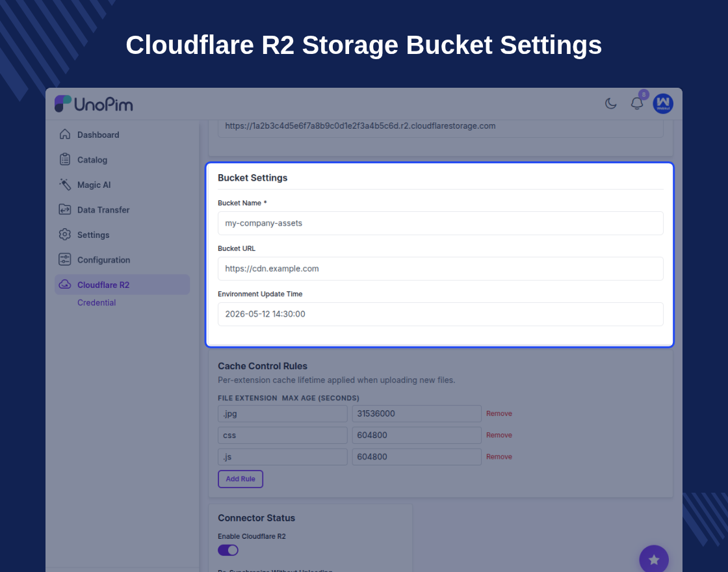Click the Settings gear icon
Image resolution: width=728 pixels, height=572 pixels.
tap(65, 235)
